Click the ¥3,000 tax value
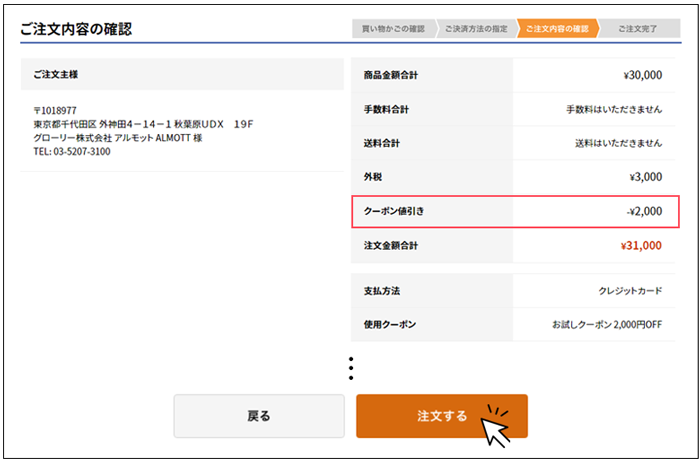The image size is (700, 462). click(x=646, y=177)
